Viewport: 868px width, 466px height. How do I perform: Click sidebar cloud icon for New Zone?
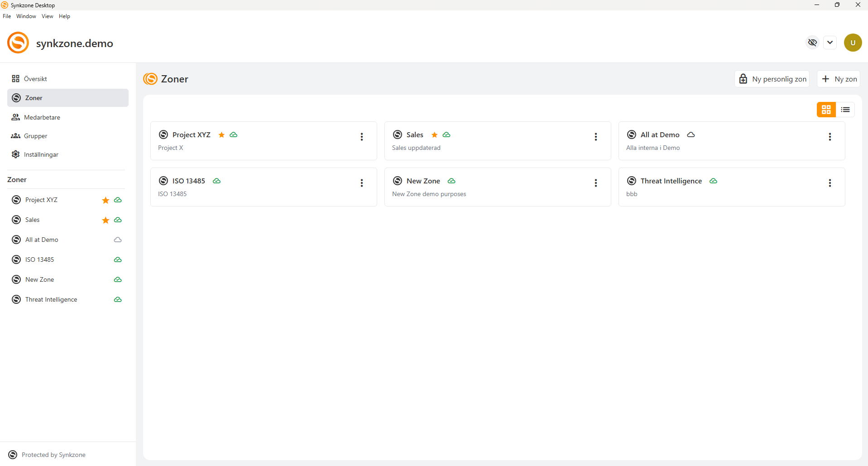pyautogui.click(x=118, y=279)
